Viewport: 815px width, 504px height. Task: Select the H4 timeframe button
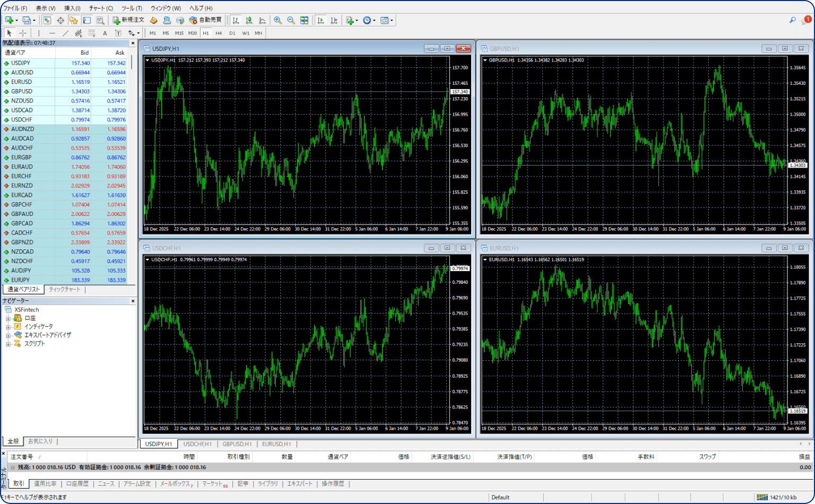[219, 33]
